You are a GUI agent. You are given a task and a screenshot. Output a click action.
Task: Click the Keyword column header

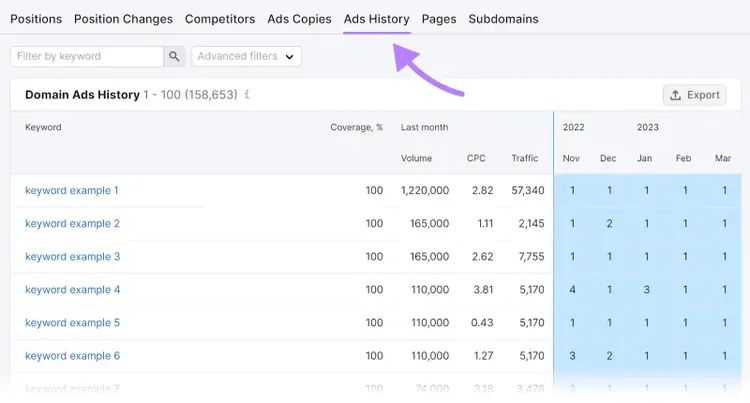43,127
